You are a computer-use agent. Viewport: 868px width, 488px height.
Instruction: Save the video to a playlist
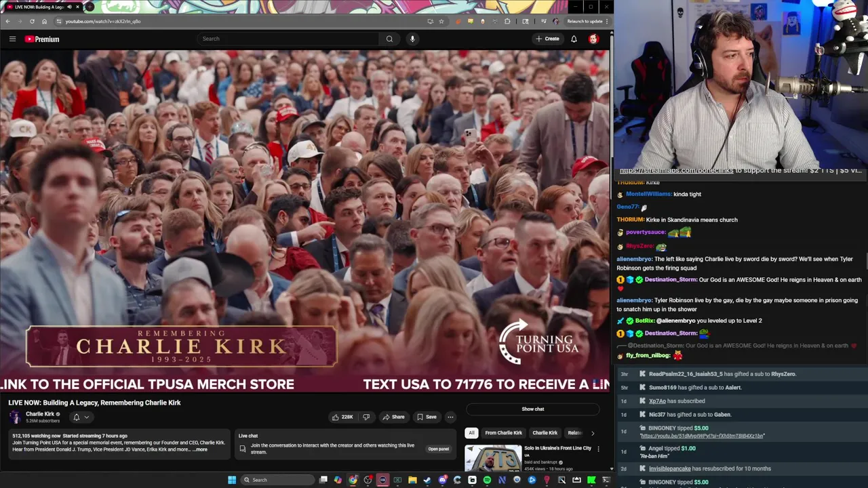coord(427,417)
